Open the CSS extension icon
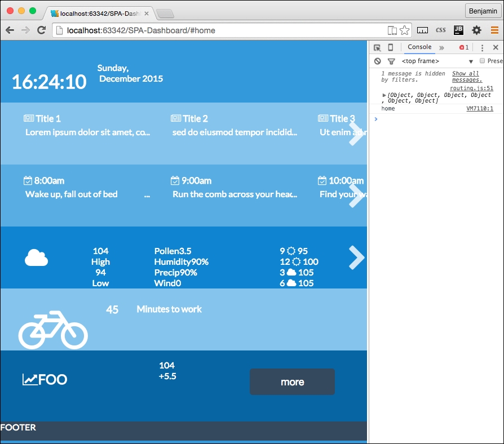The height and width of the screenshot is (444, 504). click(441, 30)
